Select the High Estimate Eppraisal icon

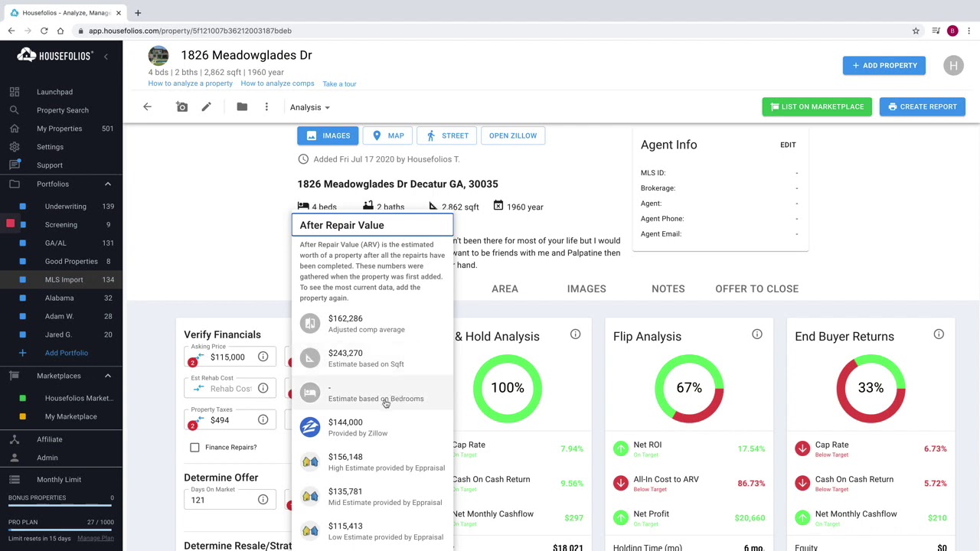point(310,461)
